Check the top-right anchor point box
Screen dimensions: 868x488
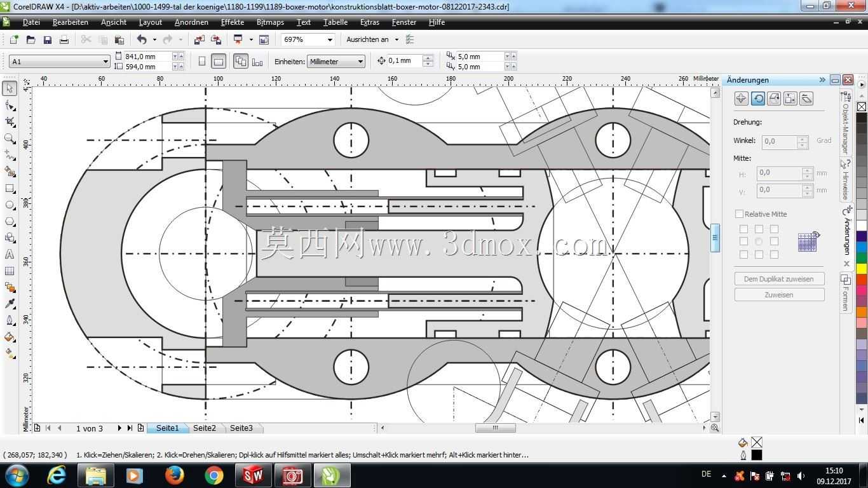774,229
